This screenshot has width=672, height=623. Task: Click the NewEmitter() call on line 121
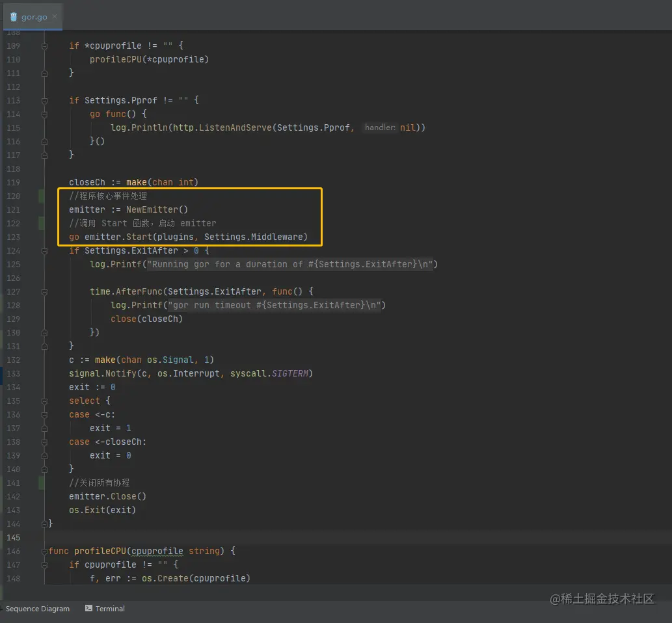[157, 209]
